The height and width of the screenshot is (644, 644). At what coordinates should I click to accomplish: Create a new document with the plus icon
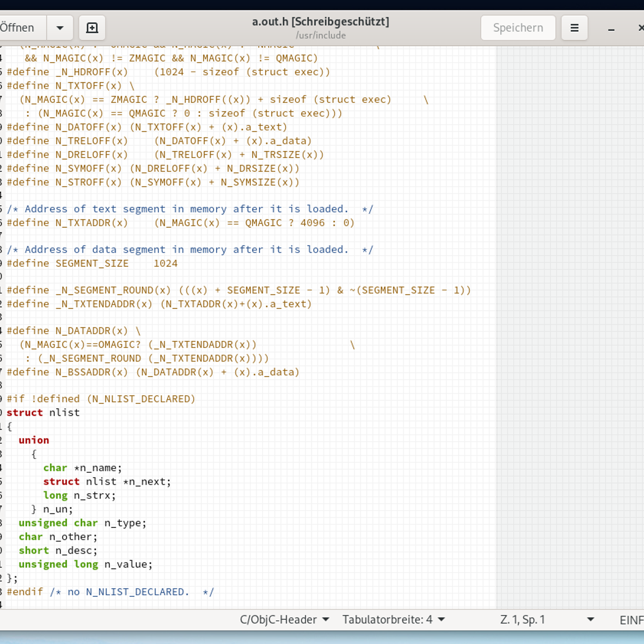(x=92, y=28)
